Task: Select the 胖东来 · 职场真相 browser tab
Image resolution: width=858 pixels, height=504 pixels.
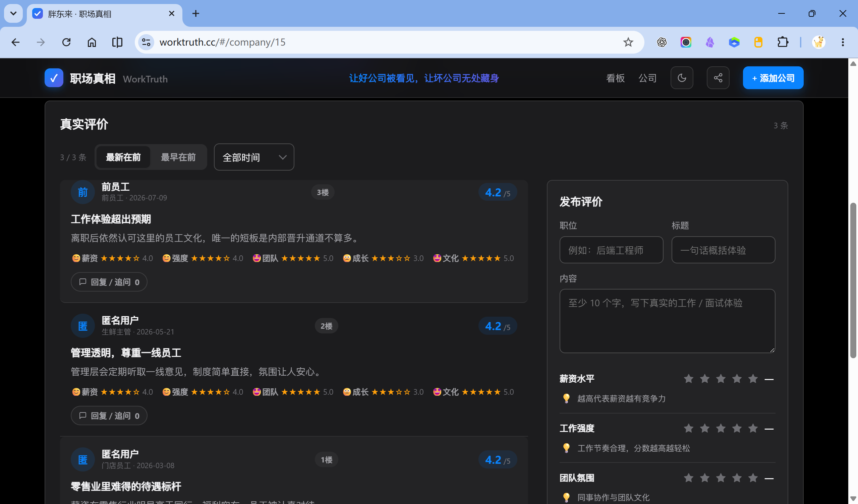Action: coord(105,14)
